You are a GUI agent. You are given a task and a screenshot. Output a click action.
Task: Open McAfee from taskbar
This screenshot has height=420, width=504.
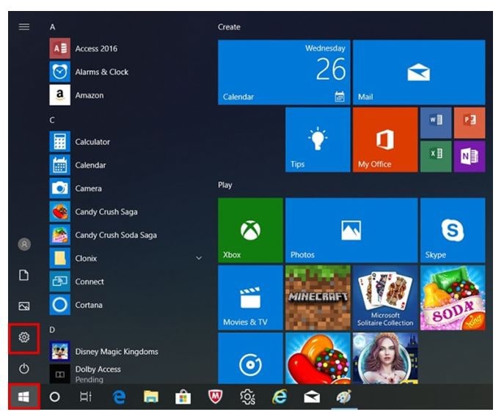(x=215, y=397)
